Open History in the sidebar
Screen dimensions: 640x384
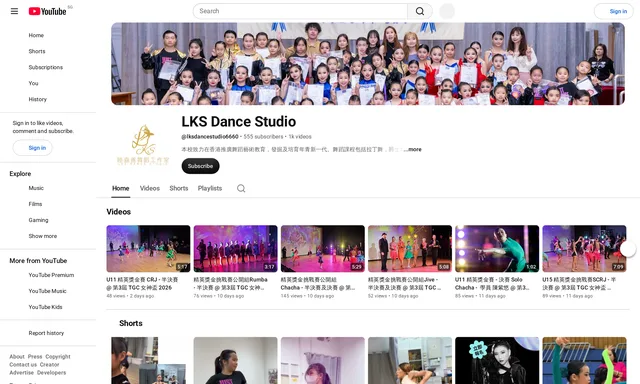point(38,99)
